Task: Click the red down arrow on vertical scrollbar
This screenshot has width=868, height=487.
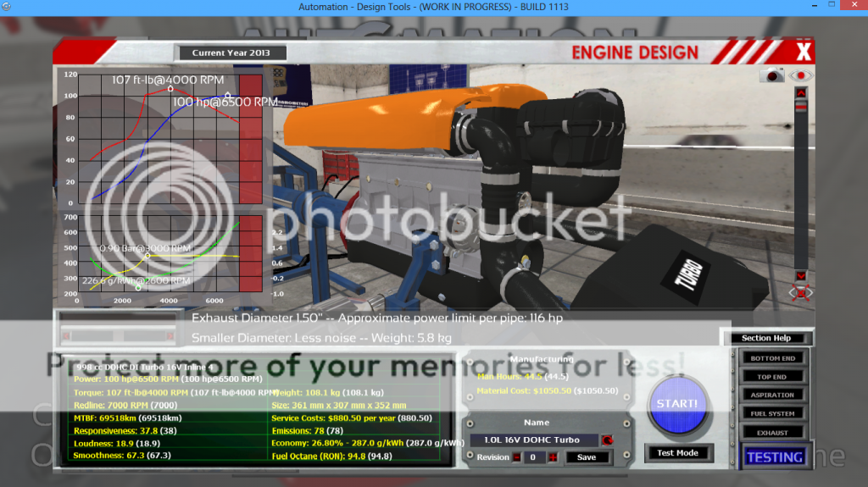Action: [x=801, y=275]
